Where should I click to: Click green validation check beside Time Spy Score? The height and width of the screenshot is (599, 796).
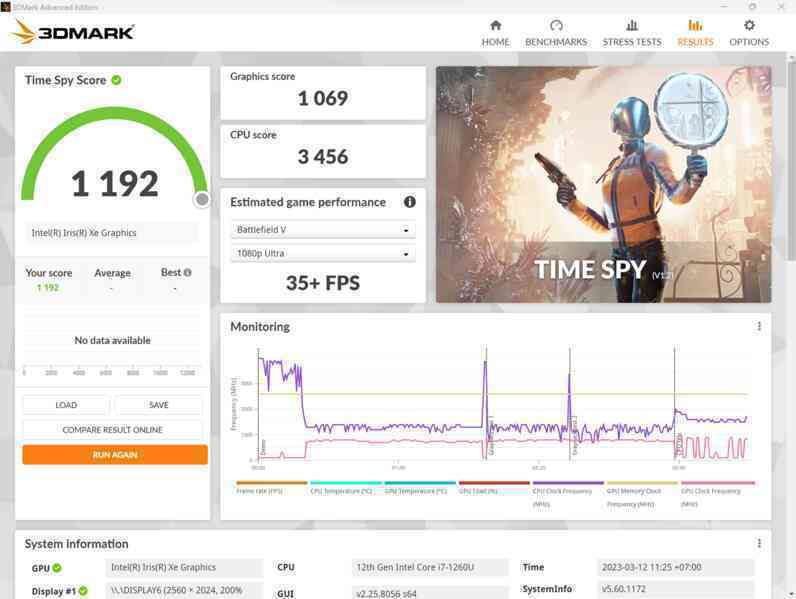pyautogui.click(x=116, y=80)
